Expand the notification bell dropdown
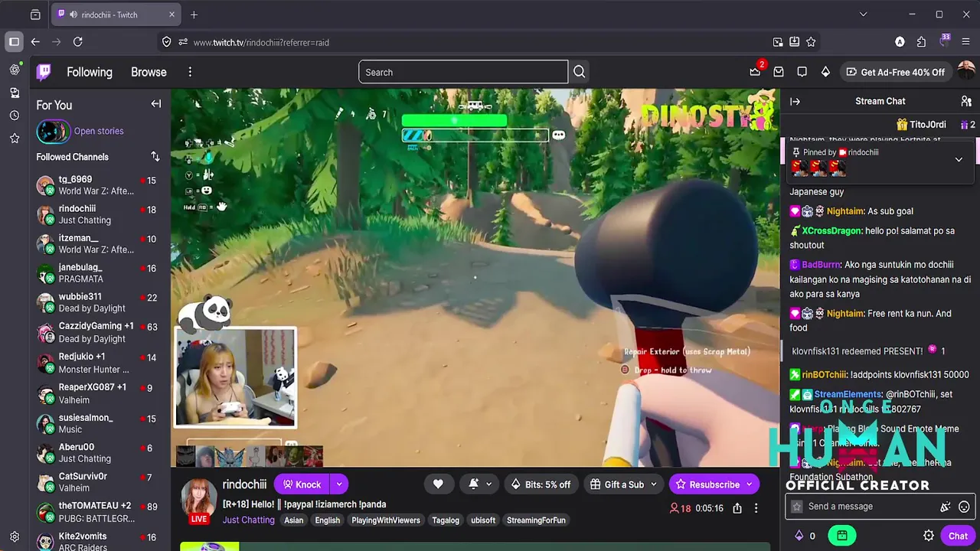 click(x=488, y=484)
